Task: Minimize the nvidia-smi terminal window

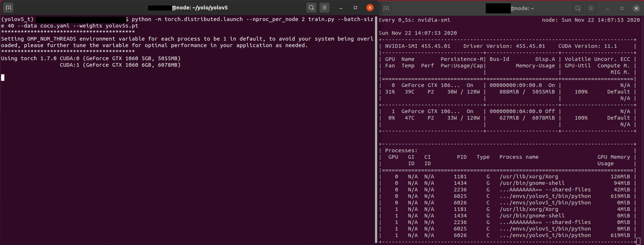Action: 607,8
